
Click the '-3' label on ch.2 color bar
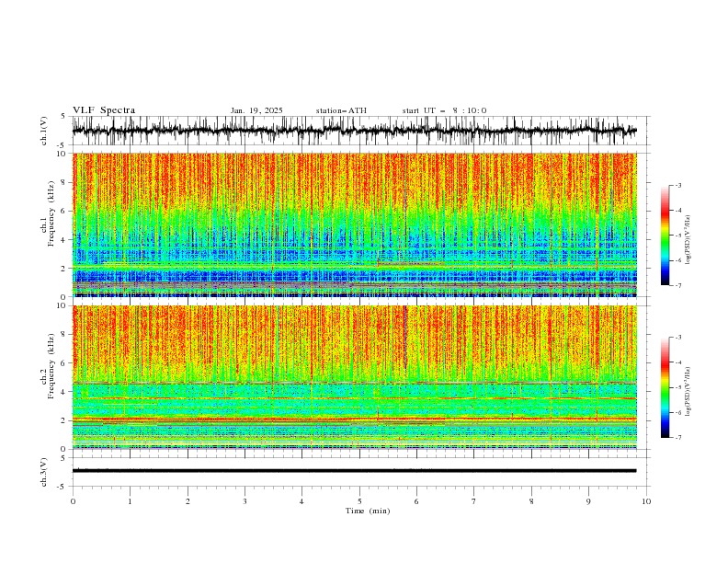pyautogui.click(x=678, y=338)
